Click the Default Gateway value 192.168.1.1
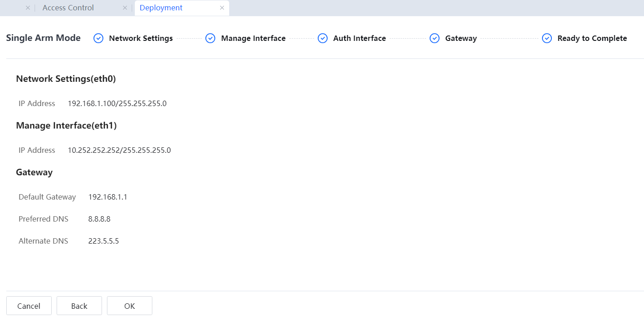This screenshot has width=644, height=320. pos(108,197)
